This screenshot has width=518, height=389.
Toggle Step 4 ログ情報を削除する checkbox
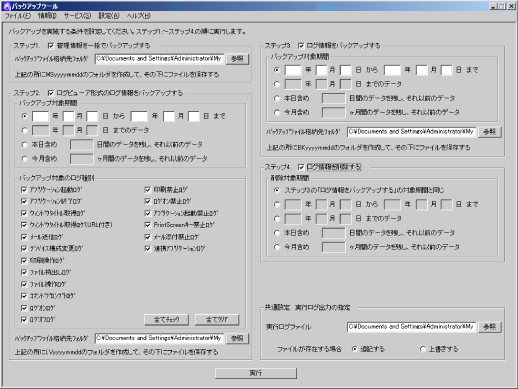(x=301, y=167)
